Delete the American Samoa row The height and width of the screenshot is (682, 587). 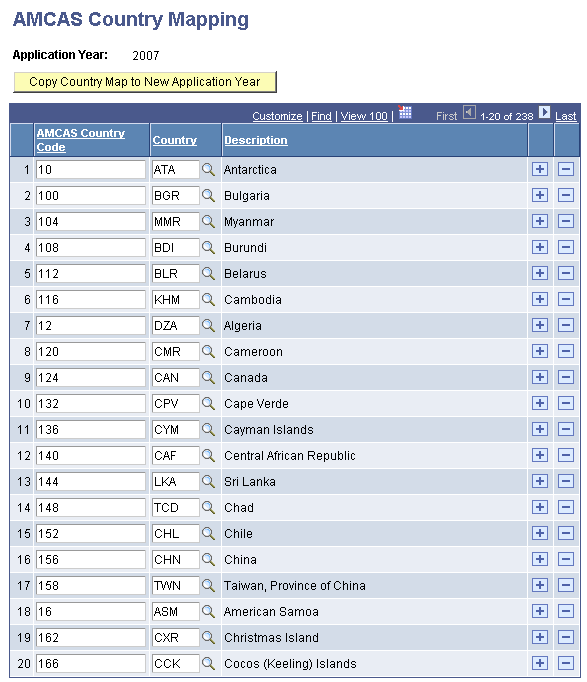pos(566,611)
